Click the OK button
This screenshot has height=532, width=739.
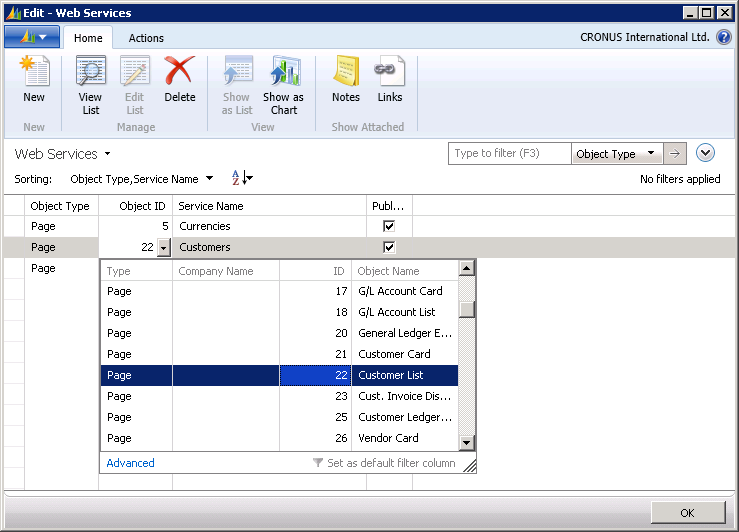pyautogui.click(x=687, y=512)
